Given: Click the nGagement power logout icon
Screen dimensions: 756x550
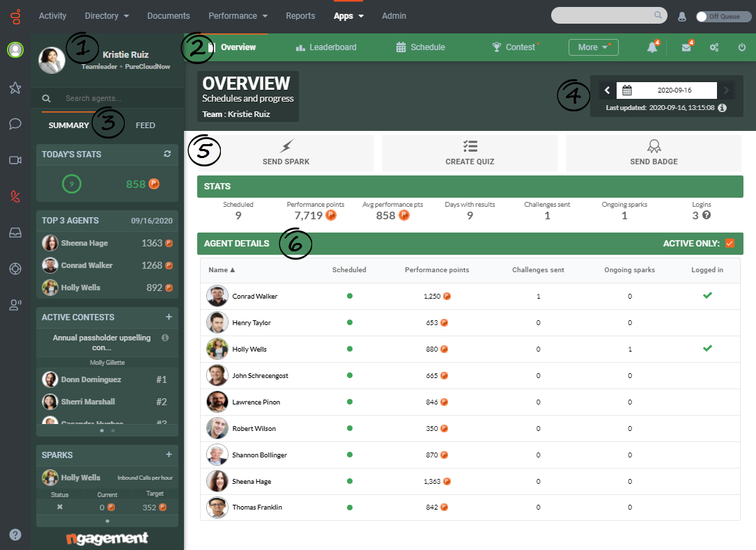Looking at the screenshot, I should (x=742, y=47).
